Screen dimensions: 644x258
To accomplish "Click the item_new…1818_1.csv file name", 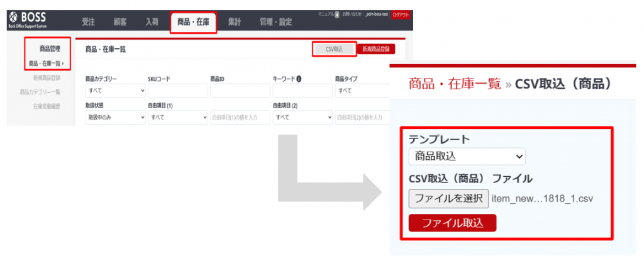I will tap(542, 199).
